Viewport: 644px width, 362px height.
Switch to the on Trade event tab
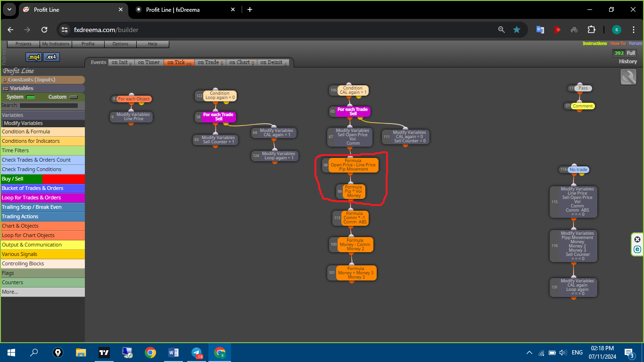point(209,62)
